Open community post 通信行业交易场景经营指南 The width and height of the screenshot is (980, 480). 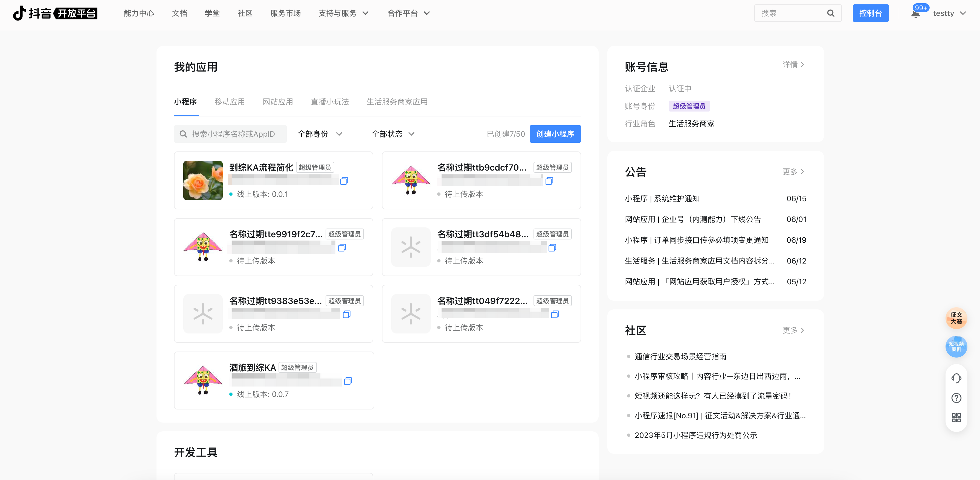coord(680,356)
